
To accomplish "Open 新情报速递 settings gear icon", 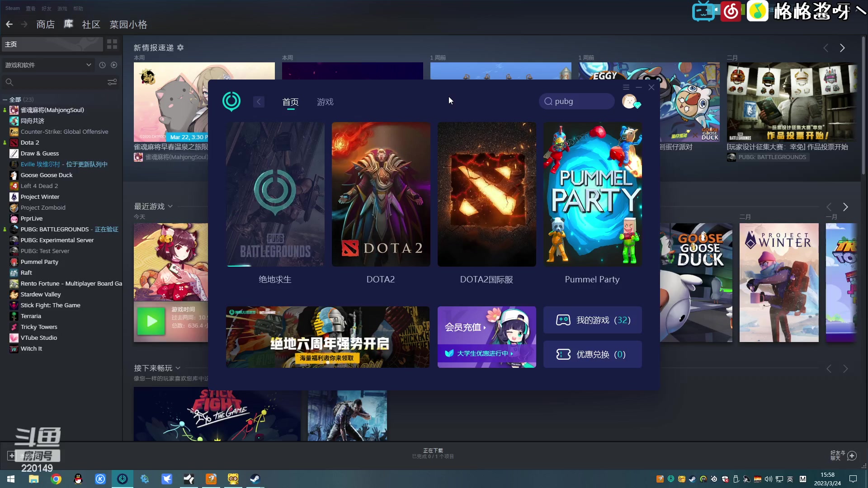I will coord(180,47).
